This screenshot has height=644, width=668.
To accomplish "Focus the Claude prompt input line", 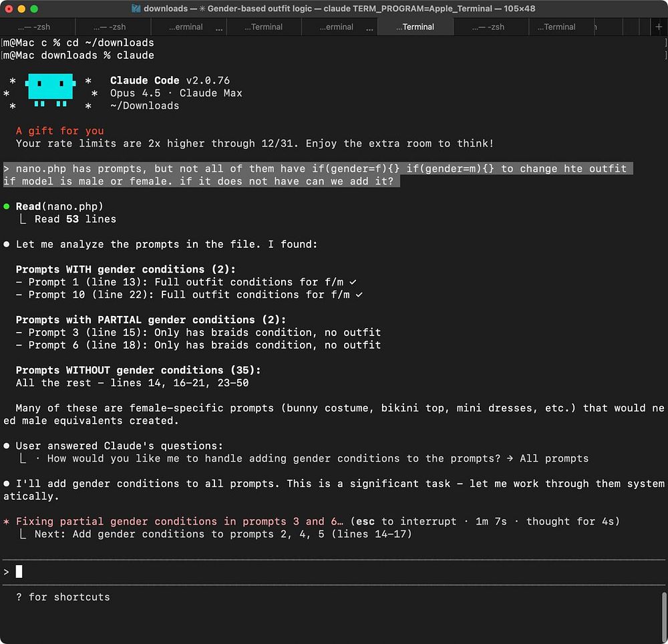I will coord(334,572).
